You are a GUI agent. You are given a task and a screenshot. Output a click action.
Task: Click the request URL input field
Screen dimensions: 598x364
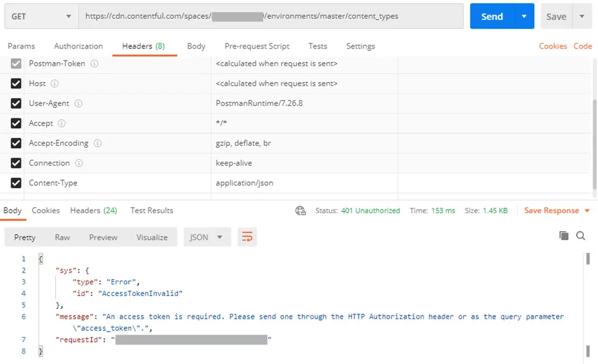[x=270, y=17]
